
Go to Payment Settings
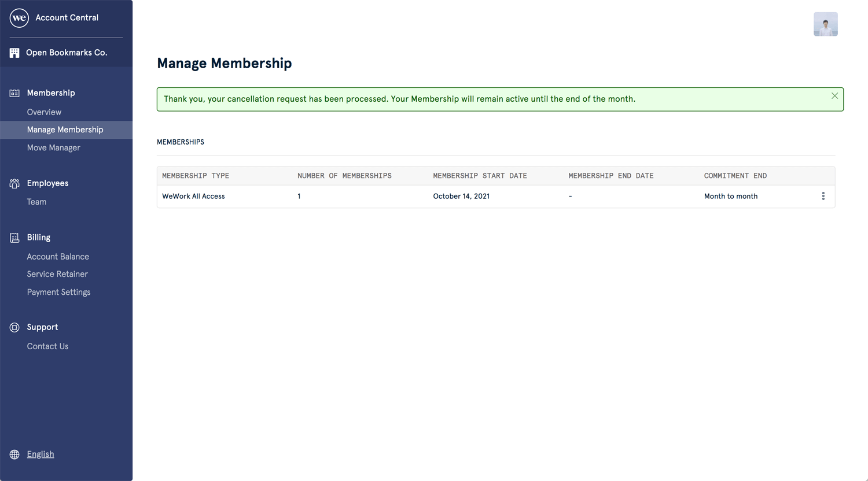tap(58, 293)
